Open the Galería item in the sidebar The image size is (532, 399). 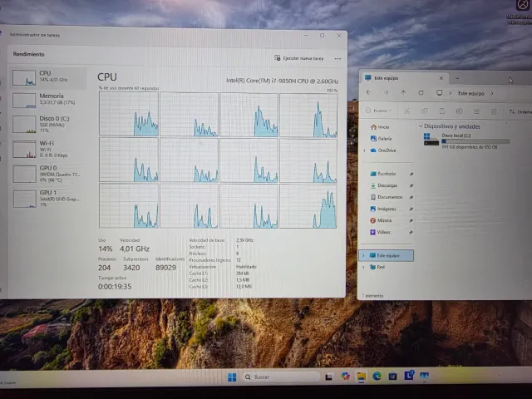[383, 138]
